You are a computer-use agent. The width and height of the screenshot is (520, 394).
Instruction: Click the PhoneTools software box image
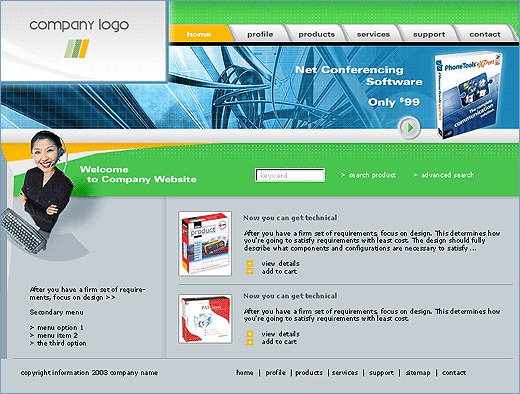pyautogui.click(x=468, y=95)
